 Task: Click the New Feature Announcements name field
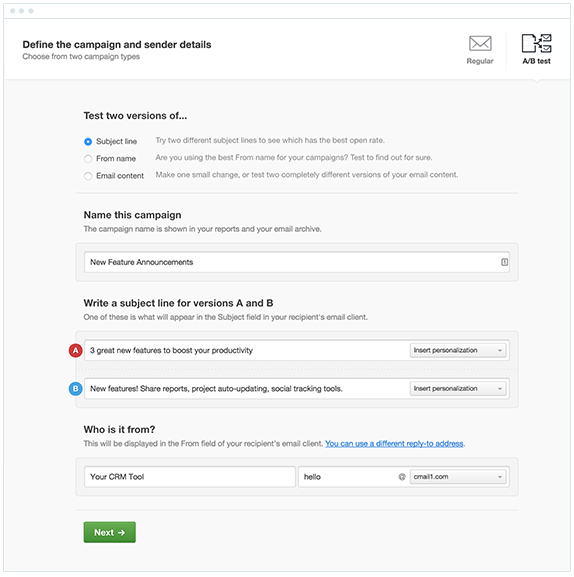pos(297,262)
